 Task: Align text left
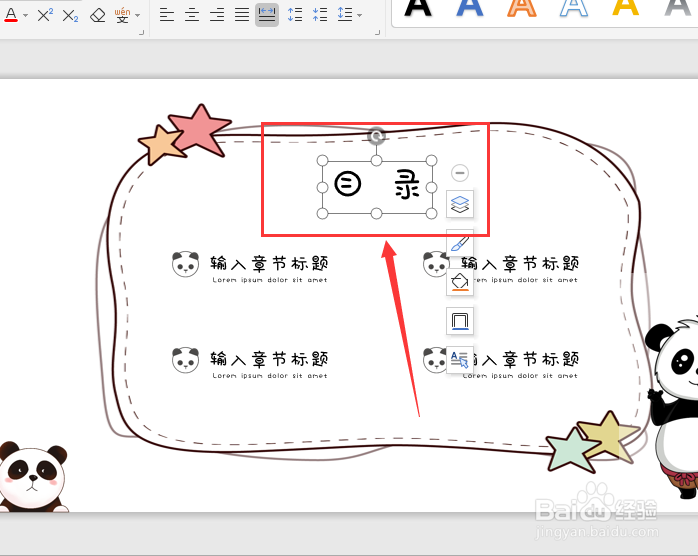(x=166, y=15)
